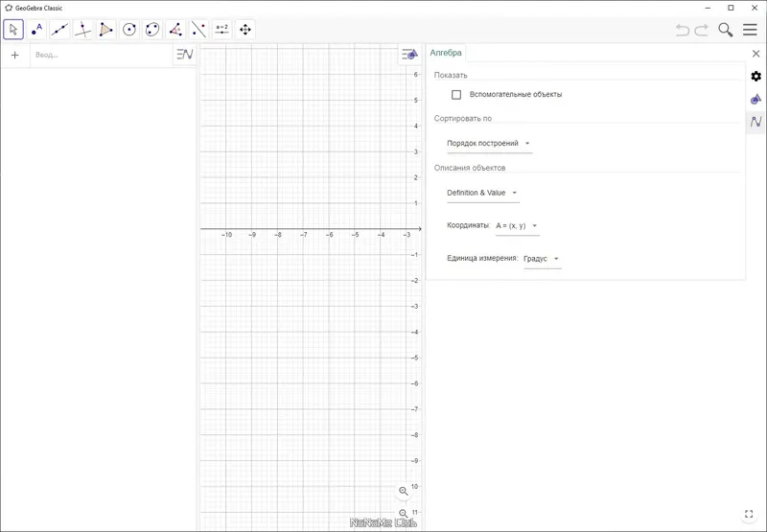Viewport: 767px width, 532px height.
Task: Click the GeoGebra Classic title icon
Action: click(x=9, y=8)
